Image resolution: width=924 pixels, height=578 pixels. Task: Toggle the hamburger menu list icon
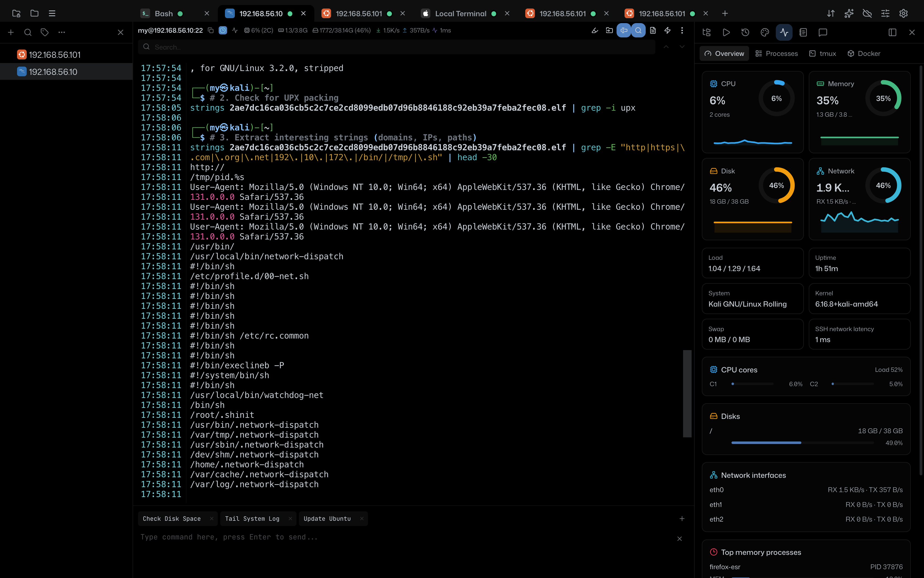pos(52,13)
